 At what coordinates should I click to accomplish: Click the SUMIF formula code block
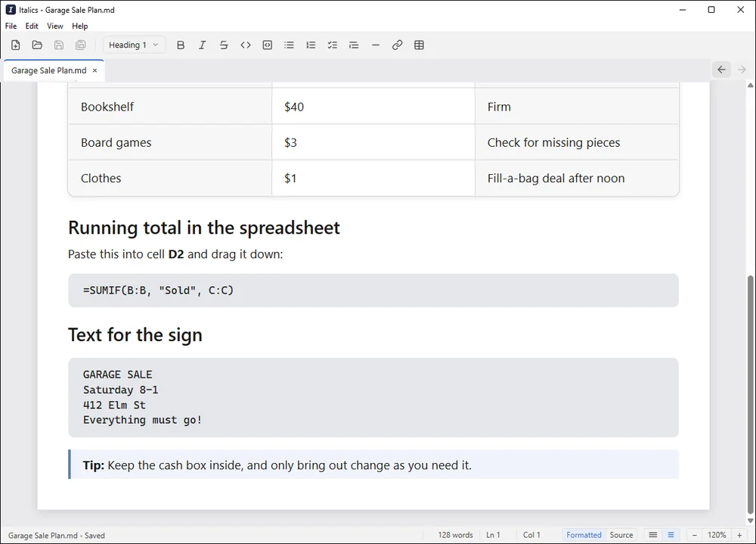point(373,290)
